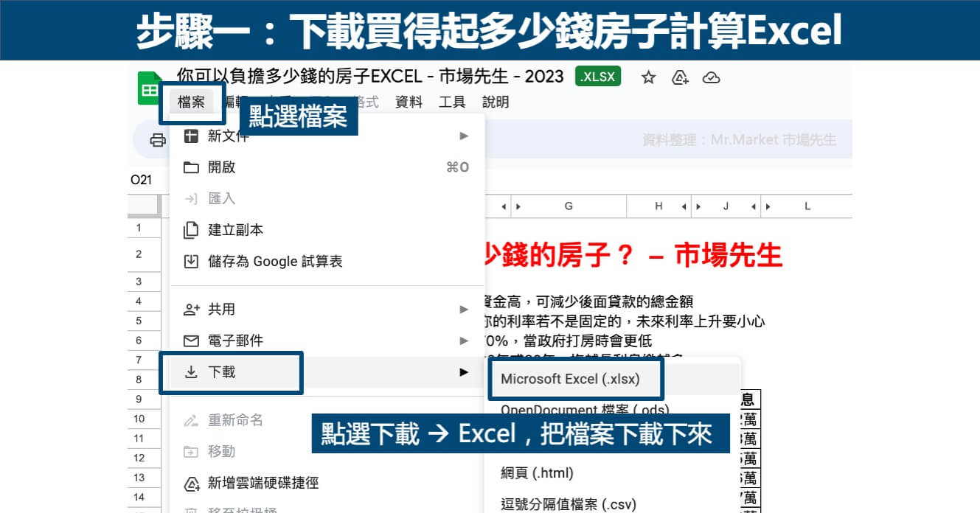Choose 下載 (Download) menu entry

(x=327, y=372)
